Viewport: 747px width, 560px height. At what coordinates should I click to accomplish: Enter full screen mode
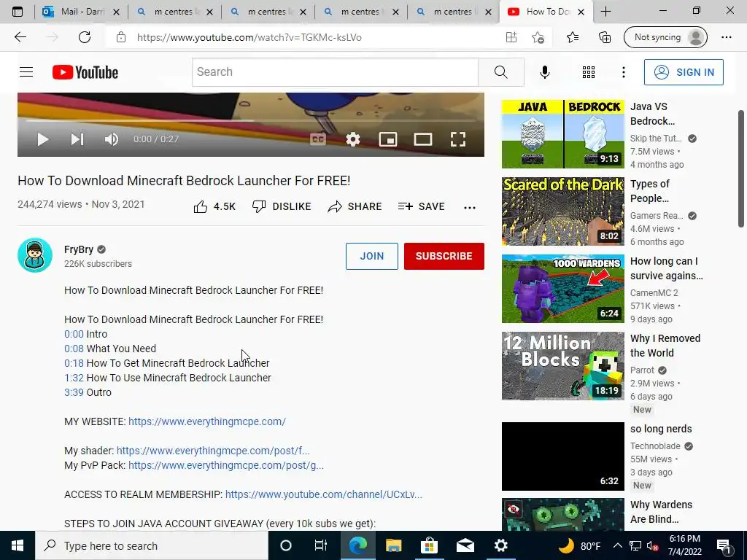click(x=458, y=139)
